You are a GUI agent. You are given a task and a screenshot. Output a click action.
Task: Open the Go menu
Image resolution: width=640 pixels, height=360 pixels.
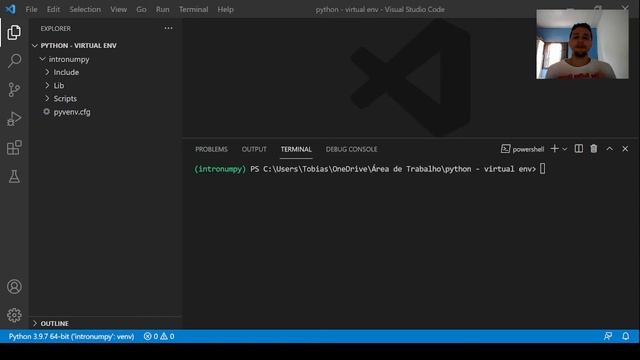tap(141, 9)
